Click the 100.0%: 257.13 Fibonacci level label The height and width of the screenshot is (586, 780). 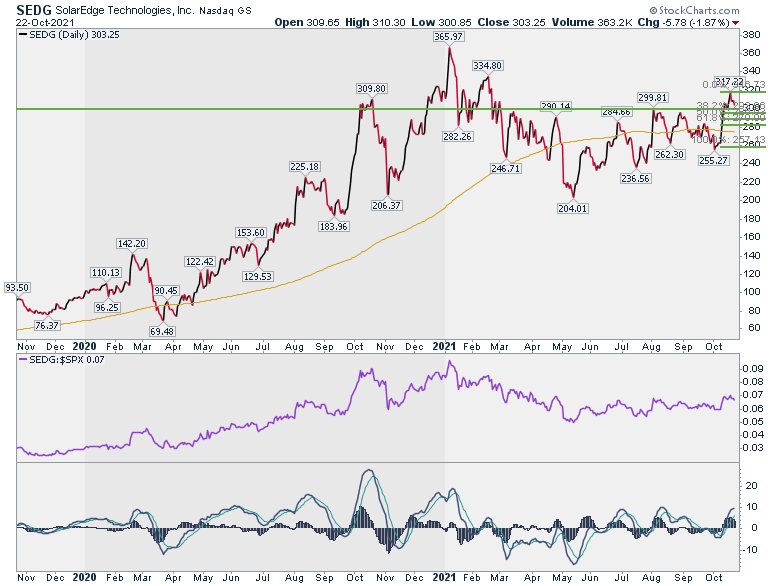point(729,140)
